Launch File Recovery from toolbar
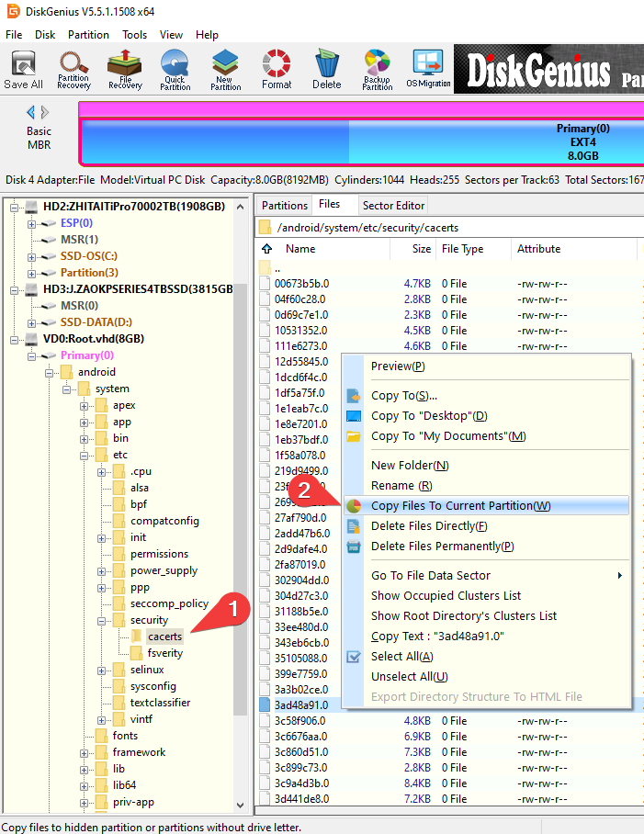644x834 pixels. tap(124, 69)
